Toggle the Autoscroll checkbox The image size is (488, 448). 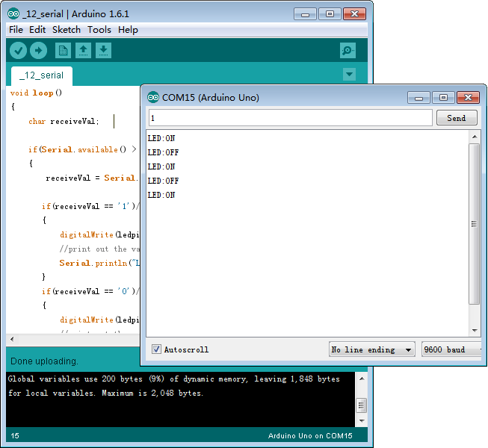pos(156,349)
